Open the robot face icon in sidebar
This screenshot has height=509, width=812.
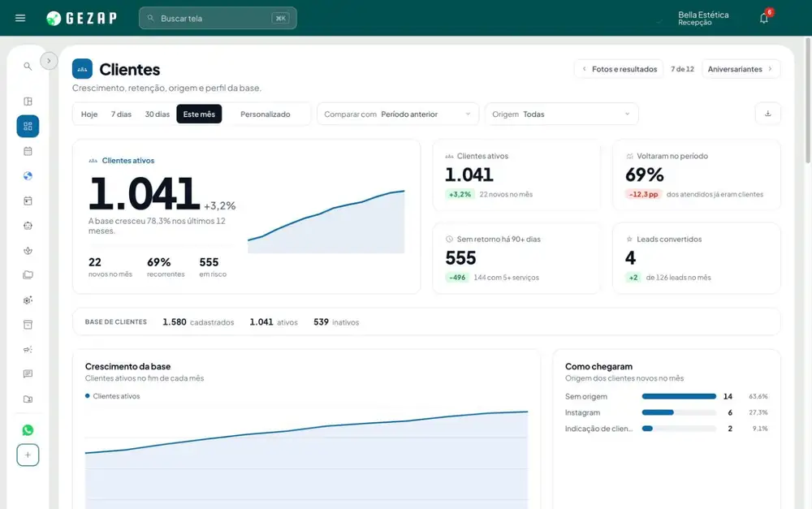pyautogui.click(x=28, y=226)
